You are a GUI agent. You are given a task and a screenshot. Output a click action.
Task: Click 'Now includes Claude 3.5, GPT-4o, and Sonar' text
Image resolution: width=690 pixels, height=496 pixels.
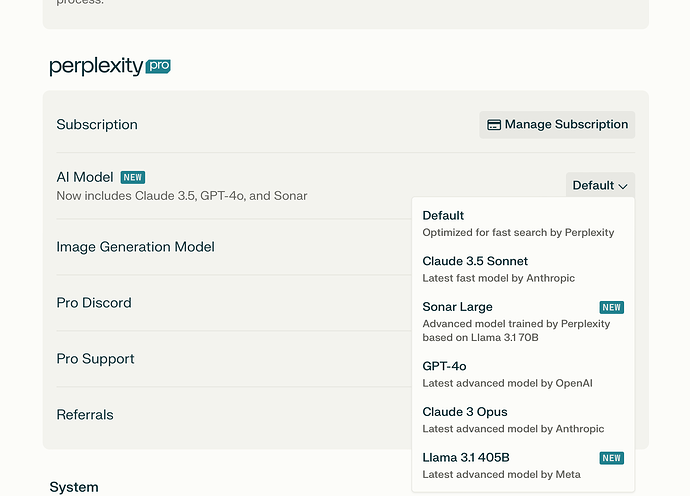[182, 196]
